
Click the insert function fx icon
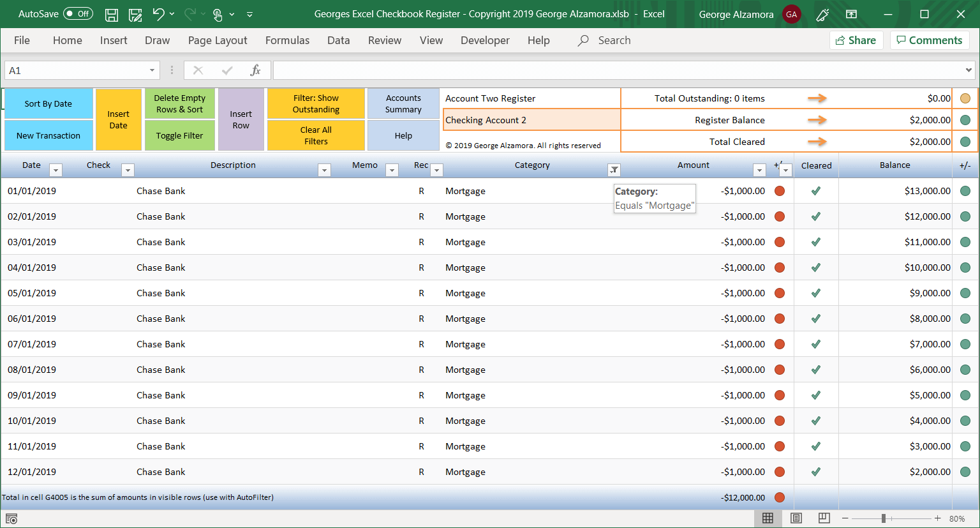[255, 70]
